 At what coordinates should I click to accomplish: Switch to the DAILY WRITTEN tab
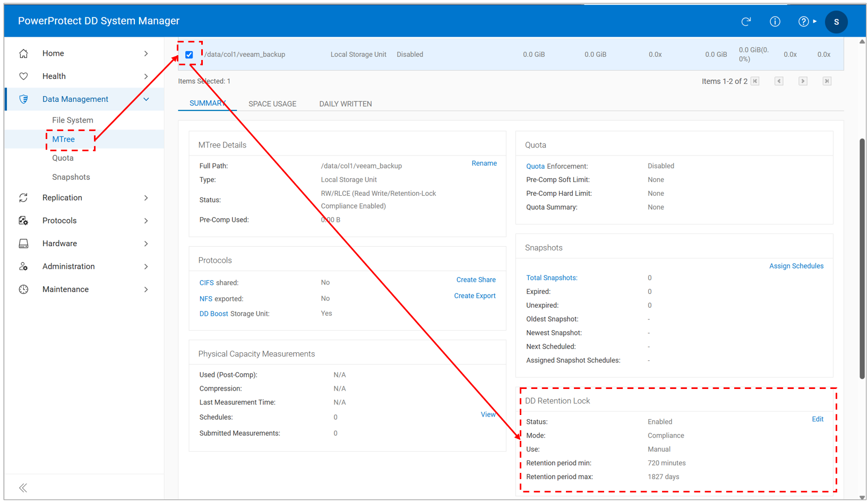pyautogui.click(x=346, y=104)
